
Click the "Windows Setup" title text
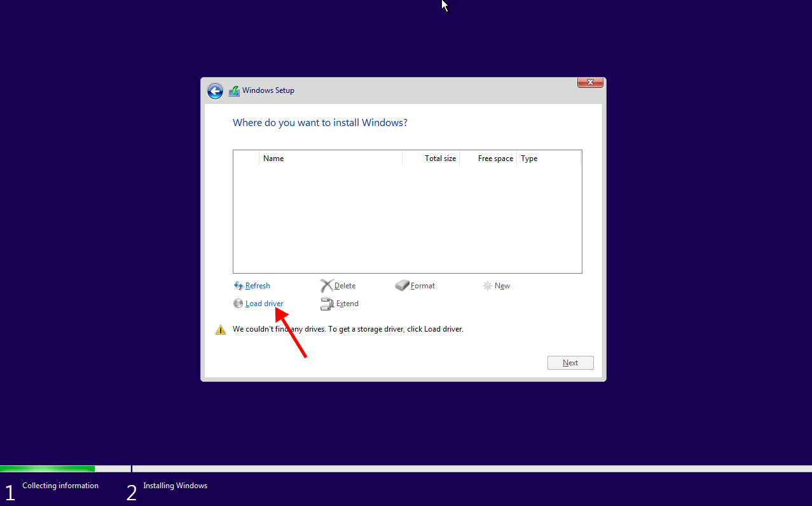coord(268,90)
